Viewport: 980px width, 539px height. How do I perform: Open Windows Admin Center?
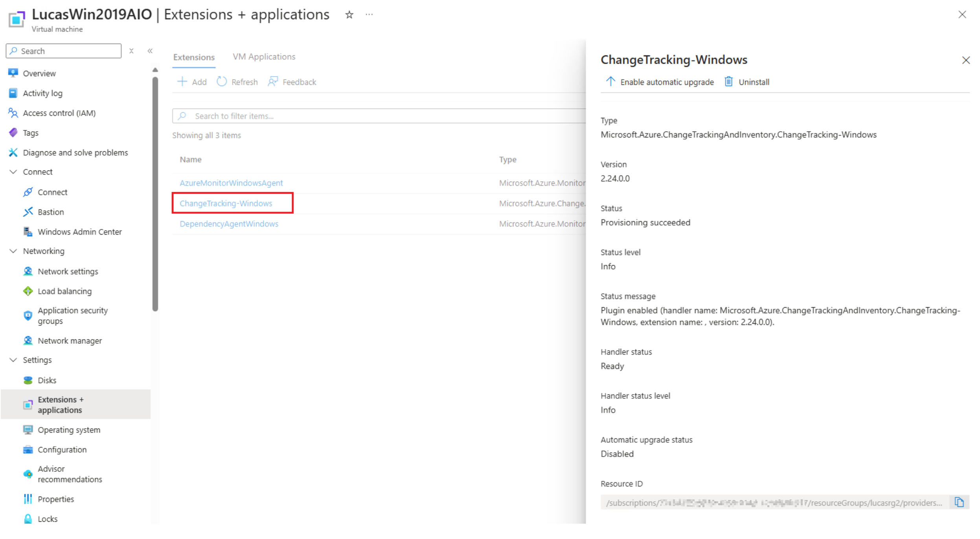[79, 232]
